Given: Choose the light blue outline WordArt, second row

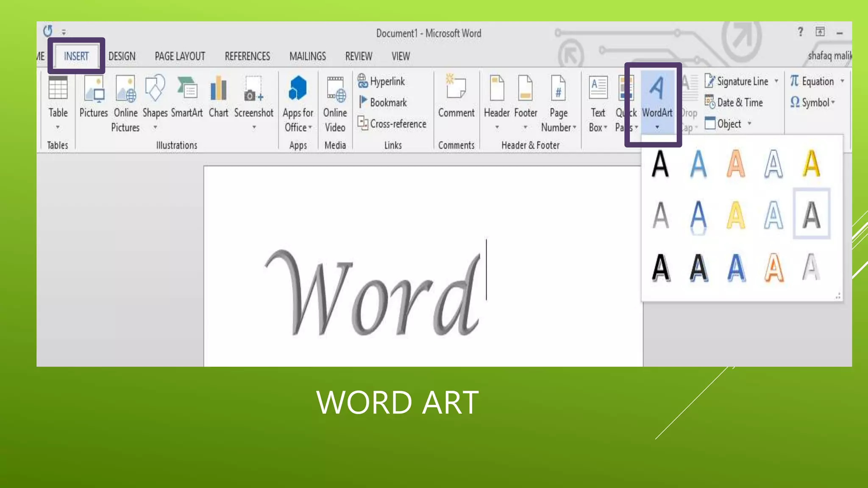Looking at the screenshot, I should click(x=773, y=215).
